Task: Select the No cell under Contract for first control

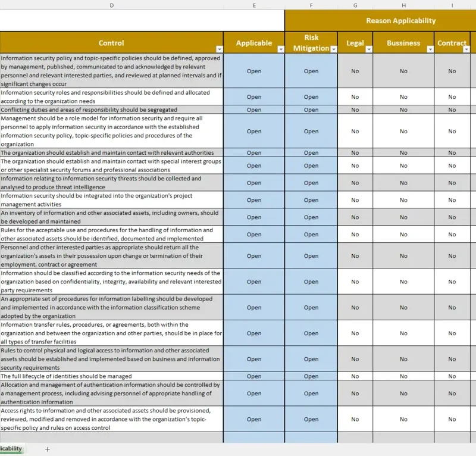Action: 452,70
